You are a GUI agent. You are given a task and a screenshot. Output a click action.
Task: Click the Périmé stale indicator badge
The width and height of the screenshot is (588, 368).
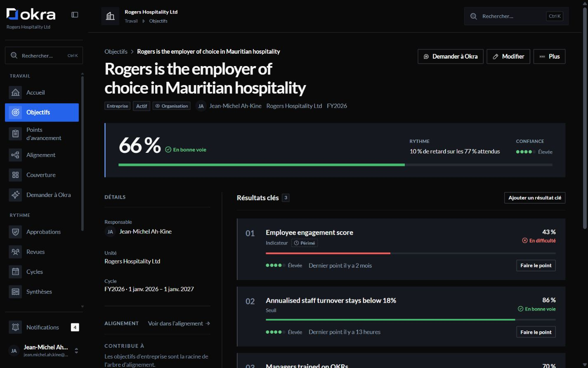click(x=305, y=243)
